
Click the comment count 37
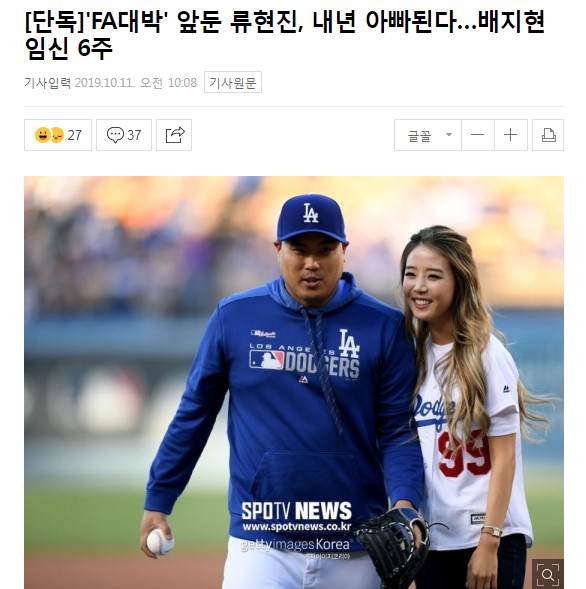click(x=134, y=135)
